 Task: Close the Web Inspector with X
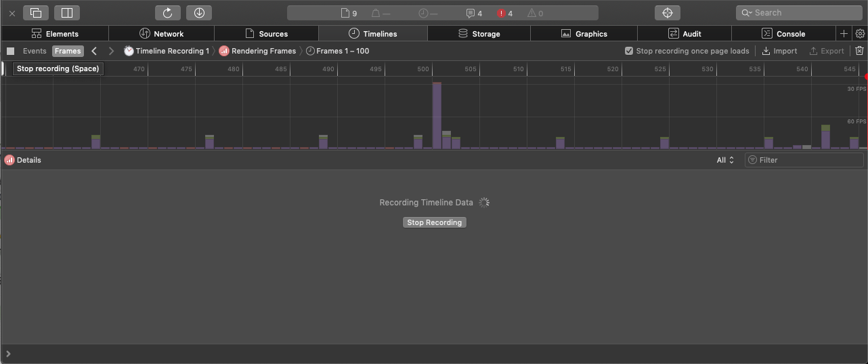click(12, 13)
